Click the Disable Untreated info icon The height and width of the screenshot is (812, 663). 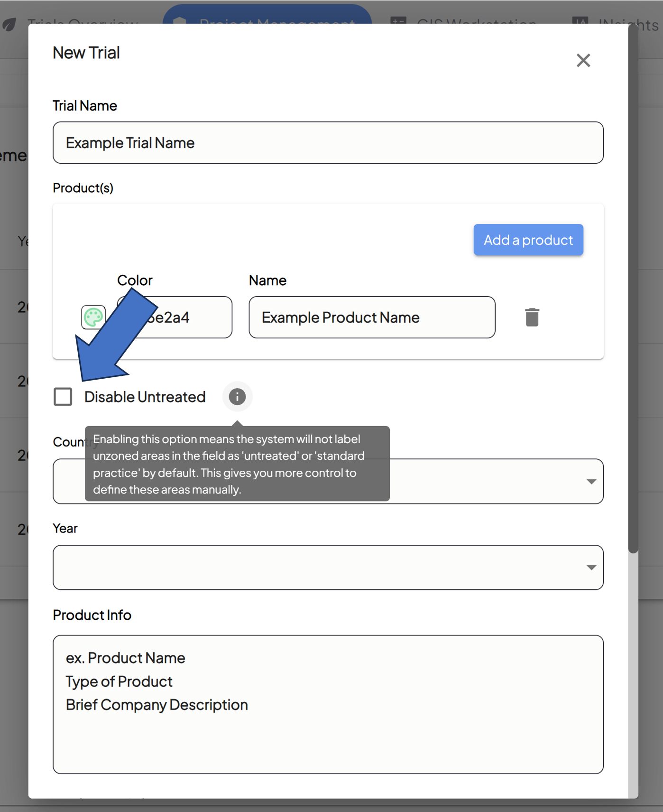(237, 396)
